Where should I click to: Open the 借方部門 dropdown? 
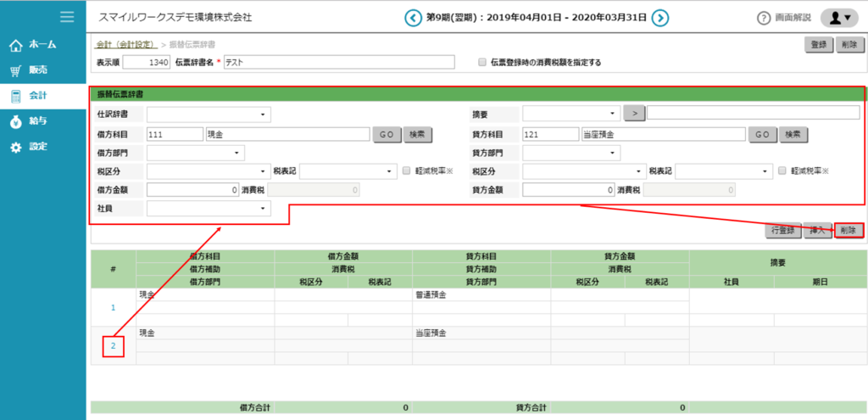coord(196,153)
